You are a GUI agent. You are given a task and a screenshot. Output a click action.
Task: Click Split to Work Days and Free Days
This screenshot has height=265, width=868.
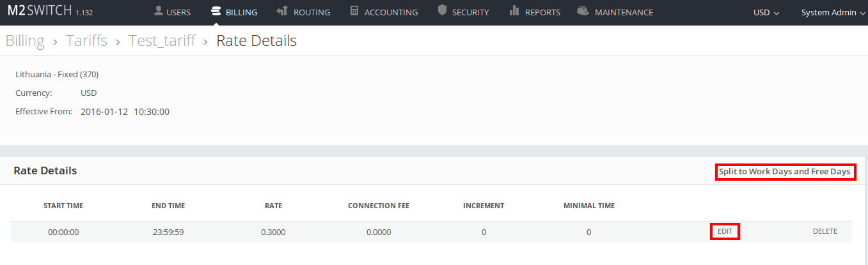pyautogui.click(x=784, y=171)
